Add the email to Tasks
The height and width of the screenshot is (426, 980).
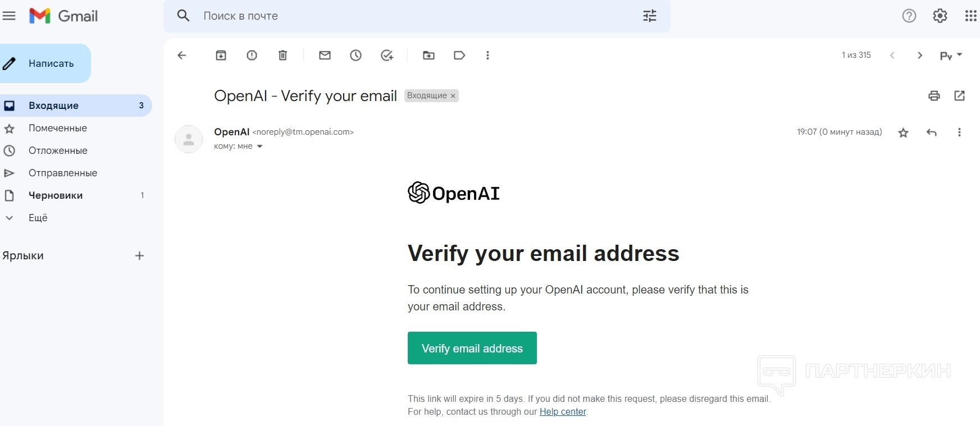[387, 55]
